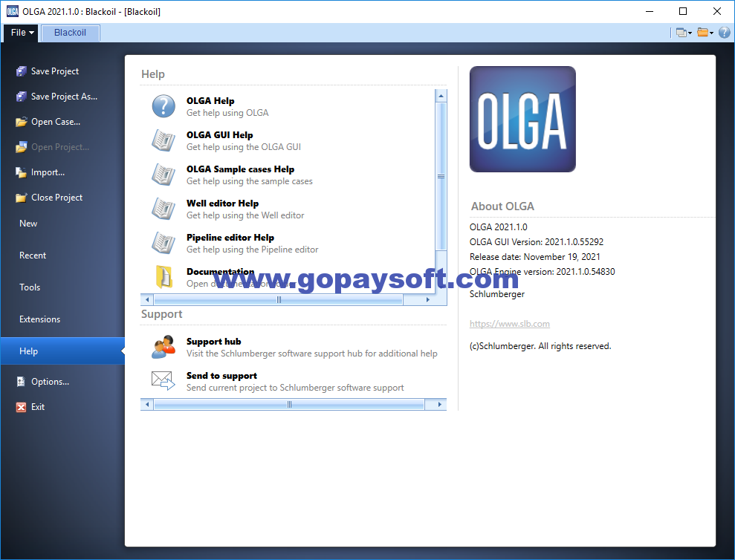Click the Sample cases Help book icon
735x560 pixels.
click(163, 175)
